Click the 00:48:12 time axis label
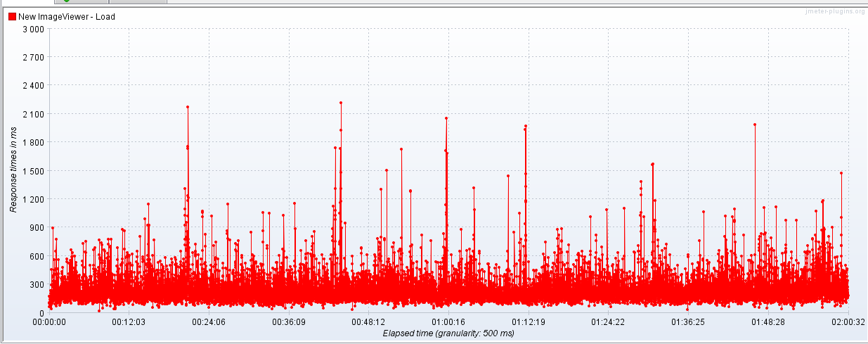The image size is (868, 344). click(369, 322)
